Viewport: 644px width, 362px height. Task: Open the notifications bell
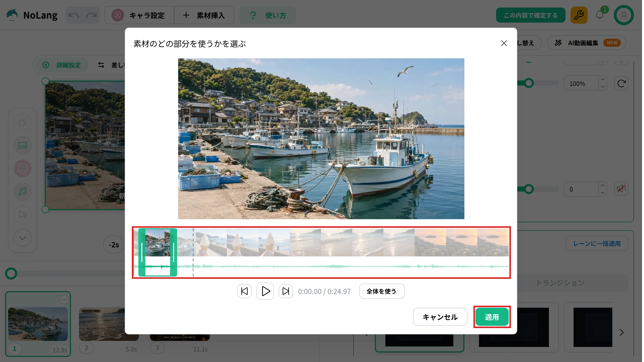point(600,15)
